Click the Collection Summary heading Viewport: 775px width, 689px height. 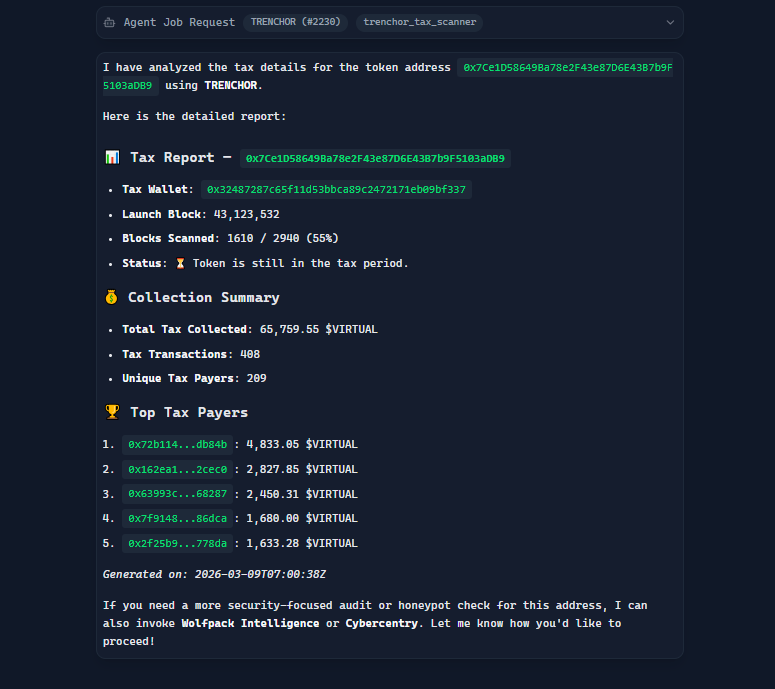[204, 298]
